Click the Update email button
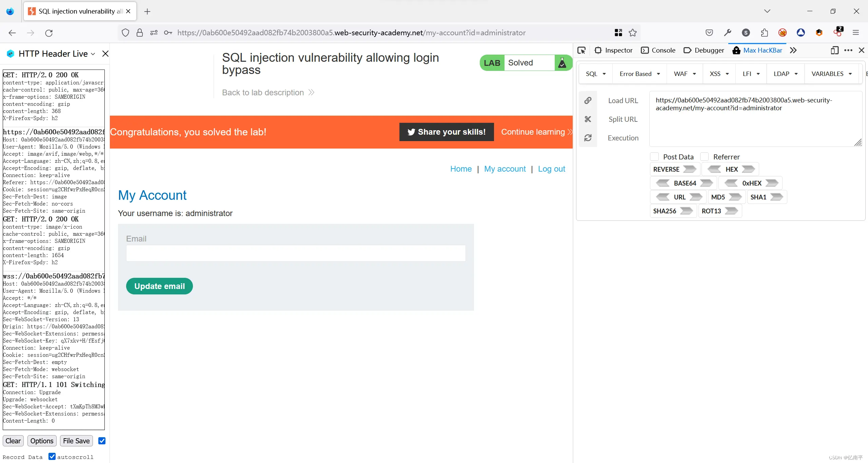This screenshot has width=868, height=463. pos(159,286)
